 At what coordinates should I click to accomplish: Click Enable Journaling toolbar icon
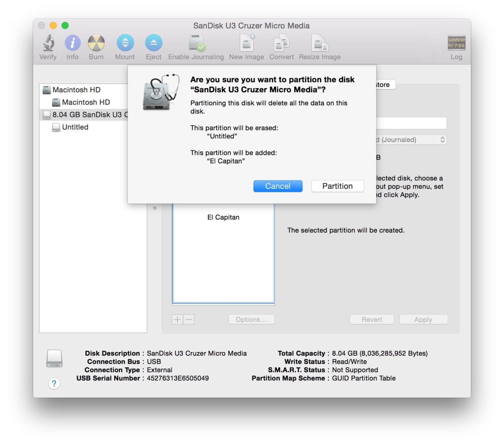(196, 43)
